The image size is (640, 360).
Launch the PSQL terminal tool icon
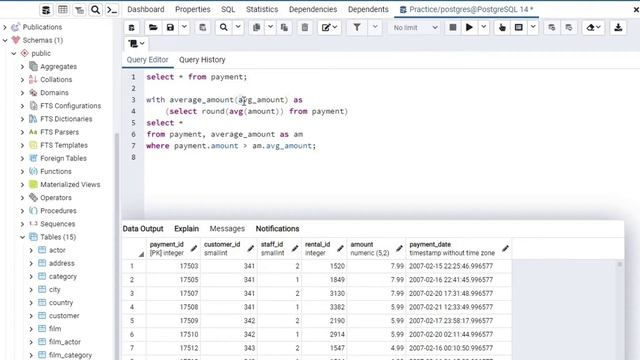(x=112, y=9)
